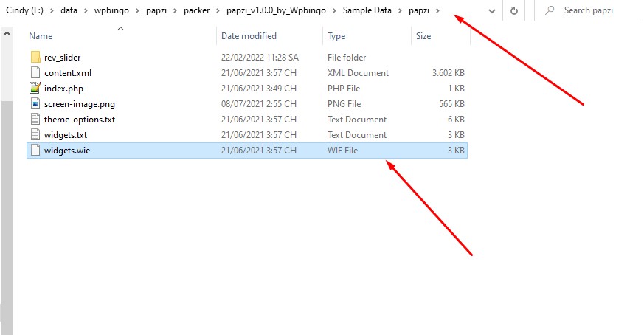Select the content.xml file name
644x335 pixels.
[68, 73]
